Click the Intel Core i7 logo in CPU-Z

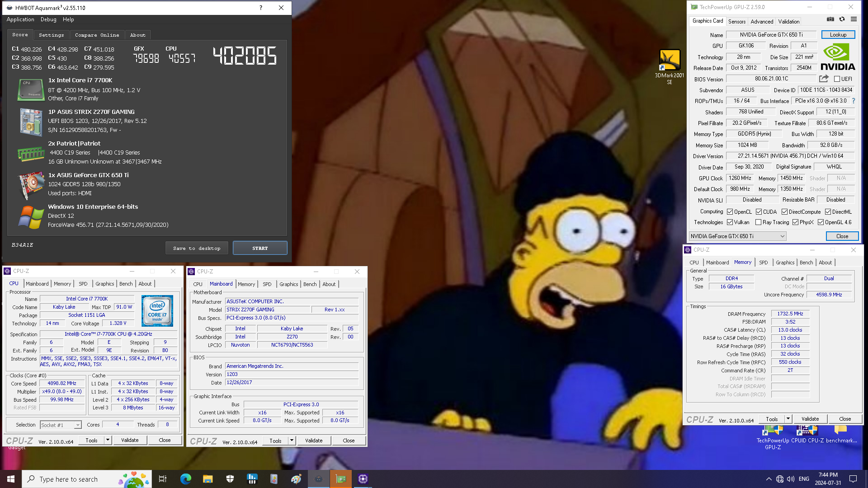tap(157, 311)
